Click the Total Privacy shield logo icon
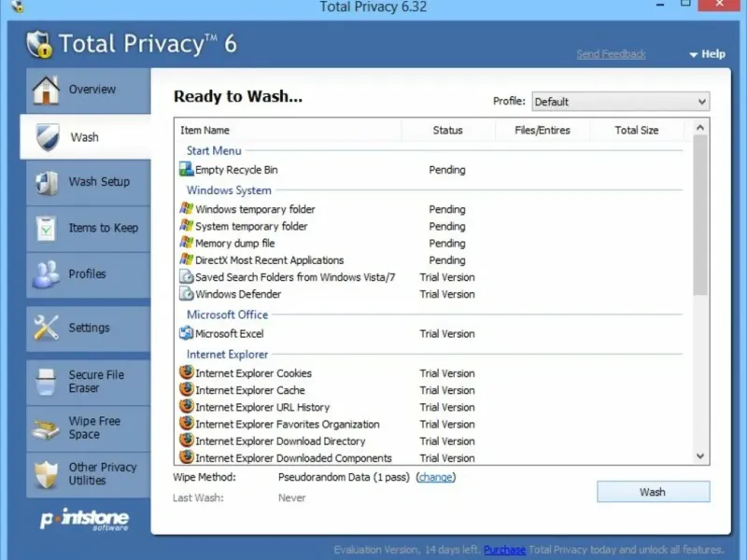Image resolution: width=747 pixels, height=560 pixels. (39, 44)
